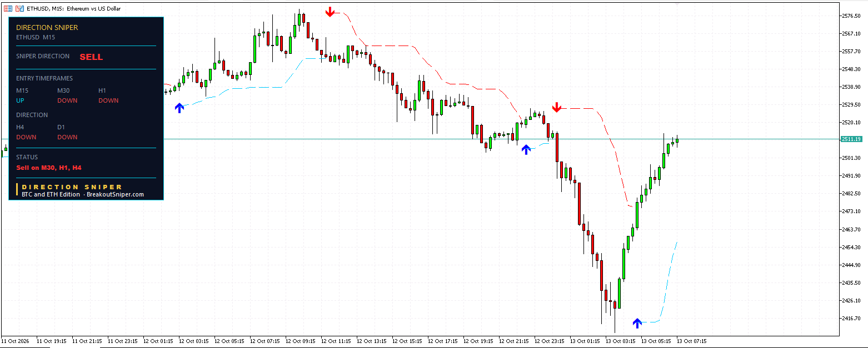Viewport: 868px width, 348px height.
Task: Click the 'UP' value under M15
Action: [x=21, y=100]
